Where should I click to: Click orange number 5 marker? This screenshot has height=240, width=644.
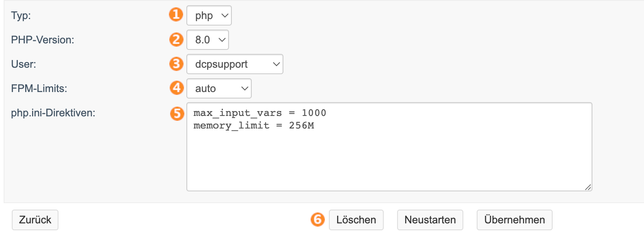tap(177, 113)
